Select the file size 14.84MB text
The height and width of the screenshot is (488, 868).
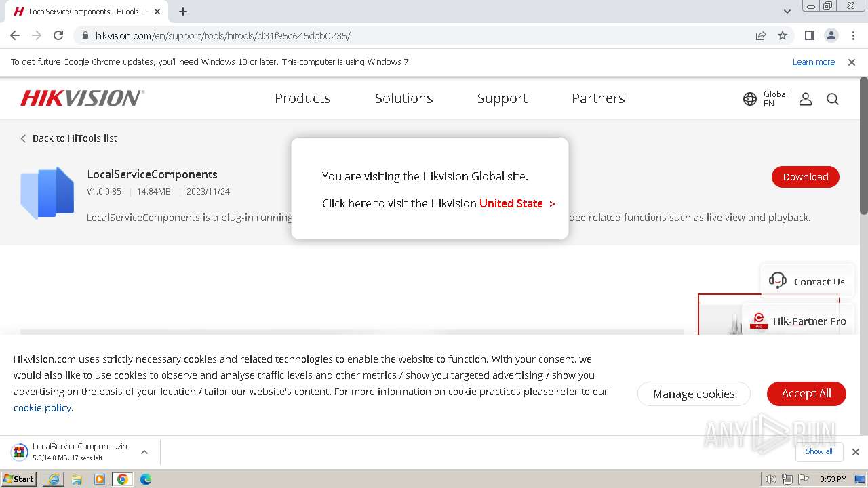154,192
